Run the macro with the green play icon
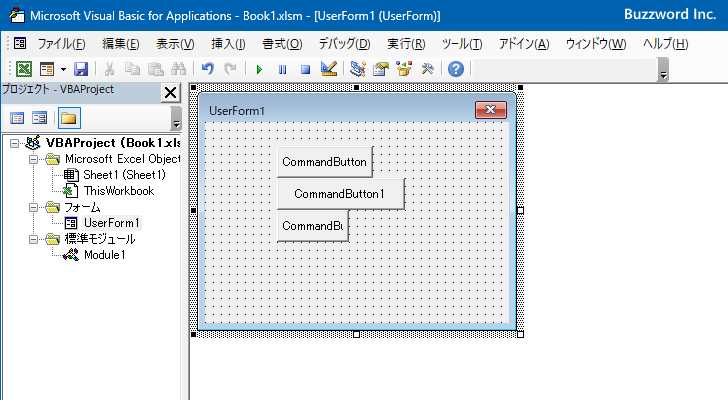The height and width of the screenshot is (400, 728). pyautogui.click(x=259, y=70)
